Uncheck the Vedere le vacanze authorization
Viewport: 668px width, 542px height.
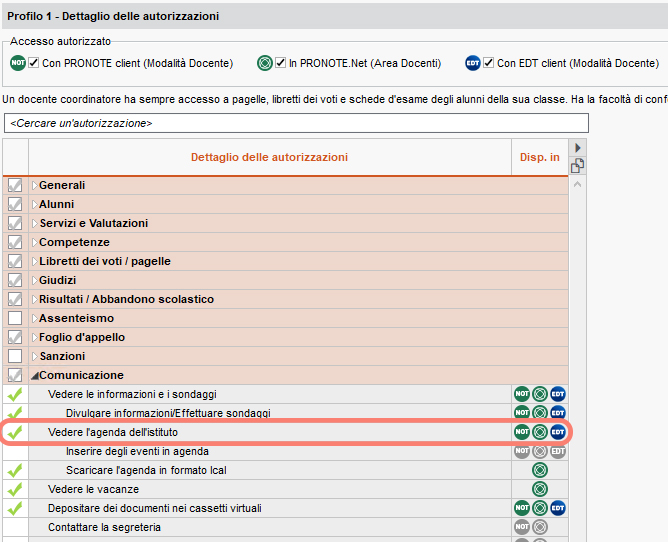pyautogui.click(x=15, y=489)
